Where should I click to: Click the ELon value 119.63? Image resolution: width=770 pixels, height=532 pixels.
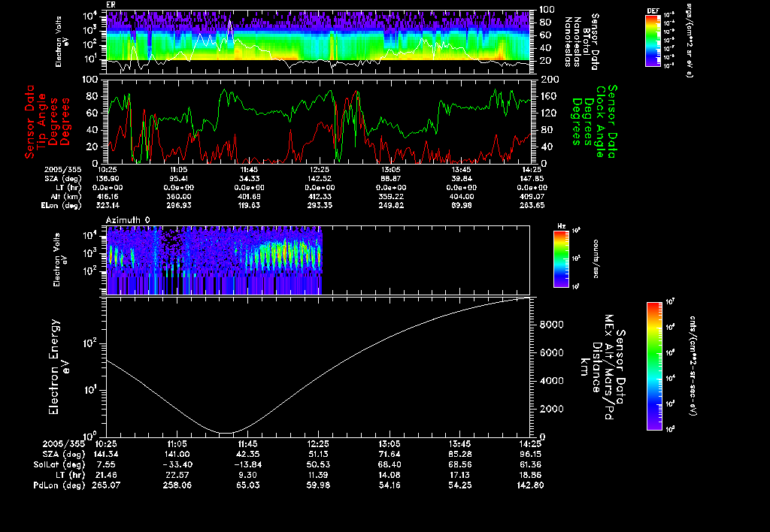click(x=250, y=205)
